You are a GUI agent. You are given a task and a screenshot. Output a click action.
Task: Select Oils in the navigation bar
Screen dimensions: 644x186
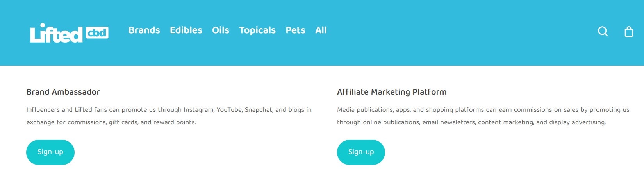220,30
